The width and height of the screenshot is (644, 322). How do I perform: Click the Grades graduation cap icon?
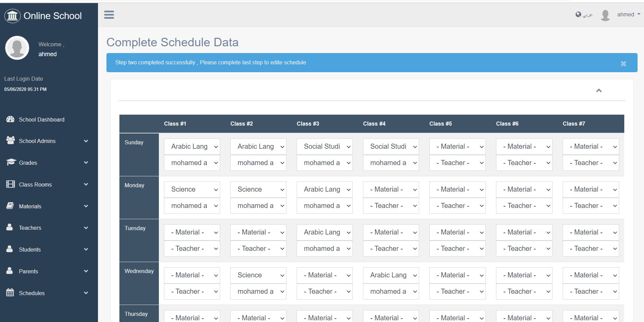click(x=11, y=162)
